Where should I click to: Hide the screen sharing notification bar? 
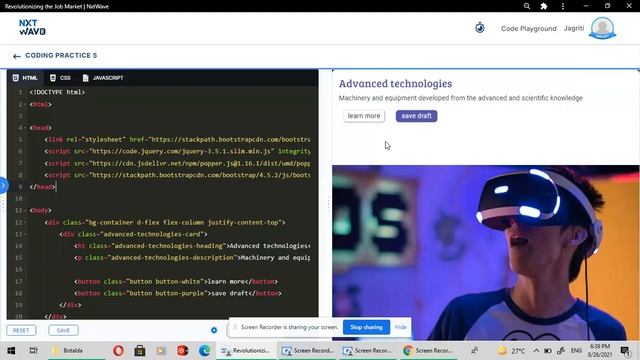tap(400, 327)
